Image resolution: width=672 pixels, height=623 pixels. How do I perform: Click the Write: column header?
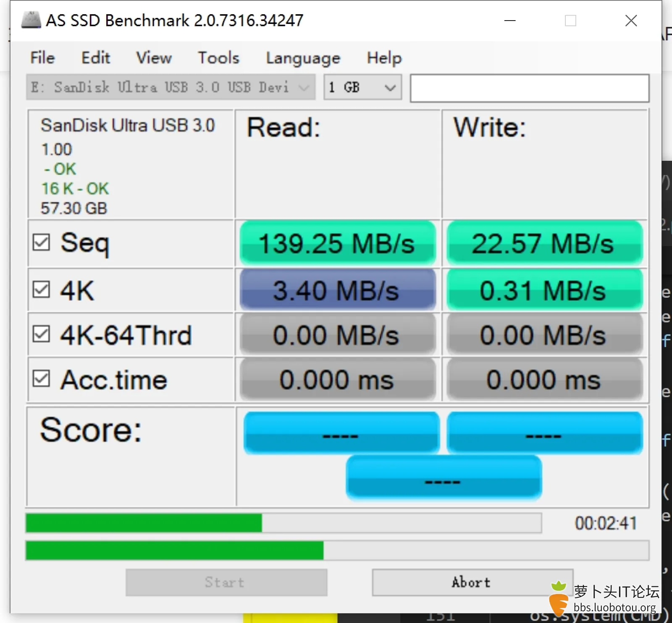489,127
